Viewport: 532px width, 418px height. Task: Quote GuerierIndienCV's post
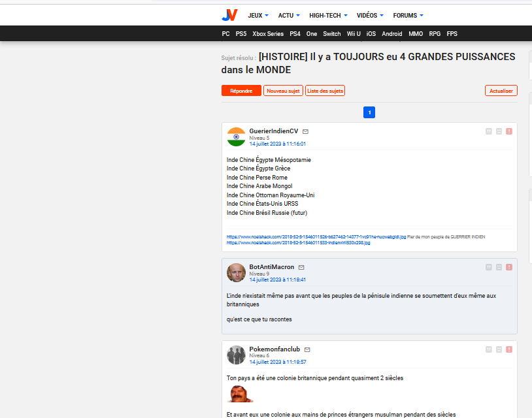point(488,131)
